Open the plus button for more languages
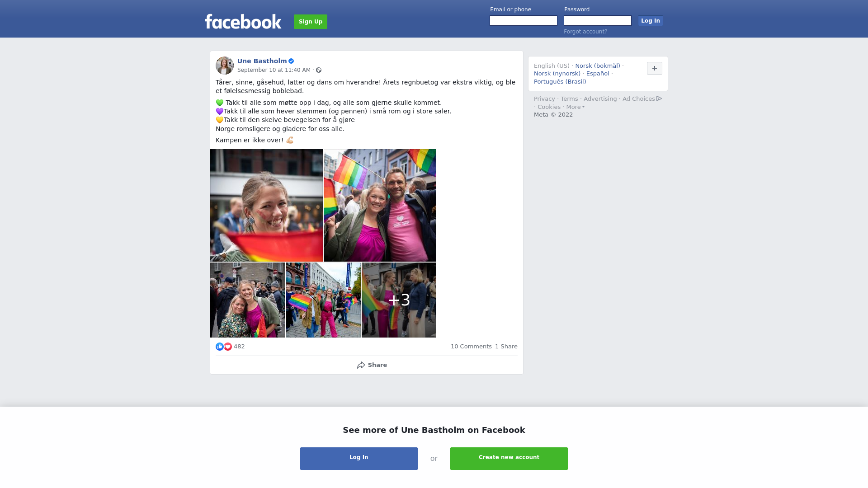The height and width of the screenshot is (488, 868). (x=655, y=68)
